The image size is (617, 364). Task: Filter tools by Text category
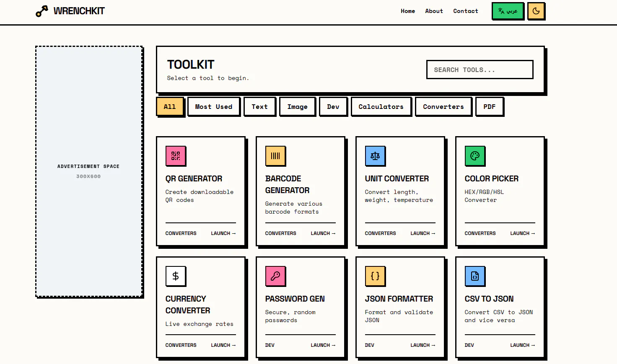[259, 106]
